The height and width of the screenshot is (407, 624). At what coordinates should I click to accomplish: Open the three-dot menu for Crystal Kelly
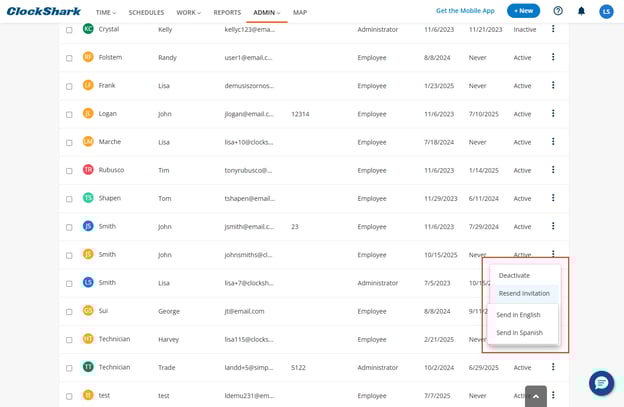coord(553,29)
